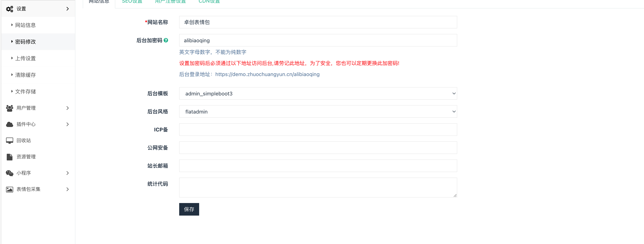Click the red warning text about 加密码

pos(289,63)
